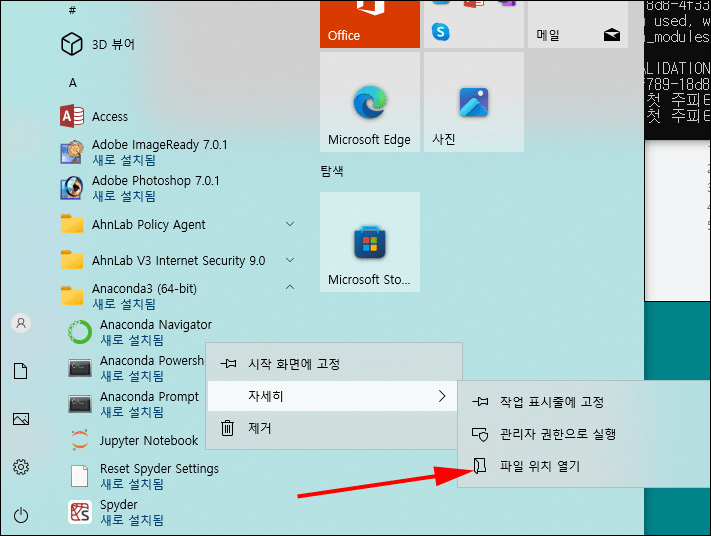
Task: Select 시작 화면에 고정 in the context menu
Action: pos(334,364)
